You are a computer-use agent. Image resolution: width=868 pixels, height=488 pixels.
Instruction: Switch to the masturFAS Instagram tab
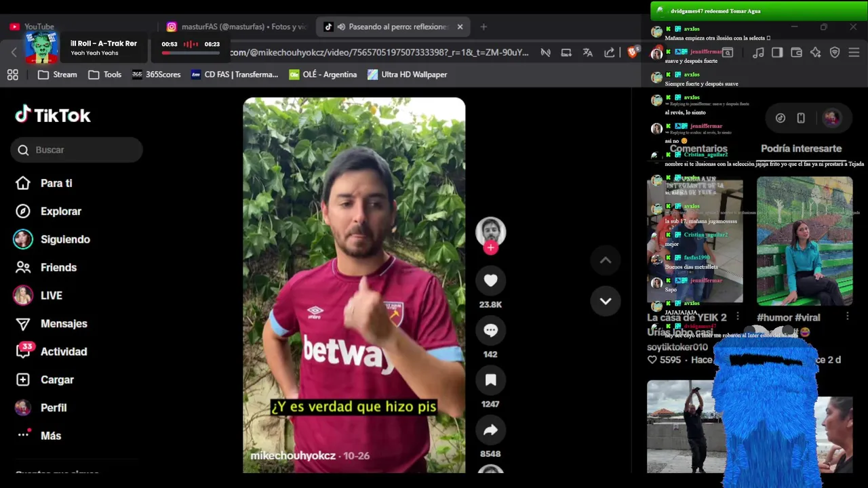pos(237,26)
